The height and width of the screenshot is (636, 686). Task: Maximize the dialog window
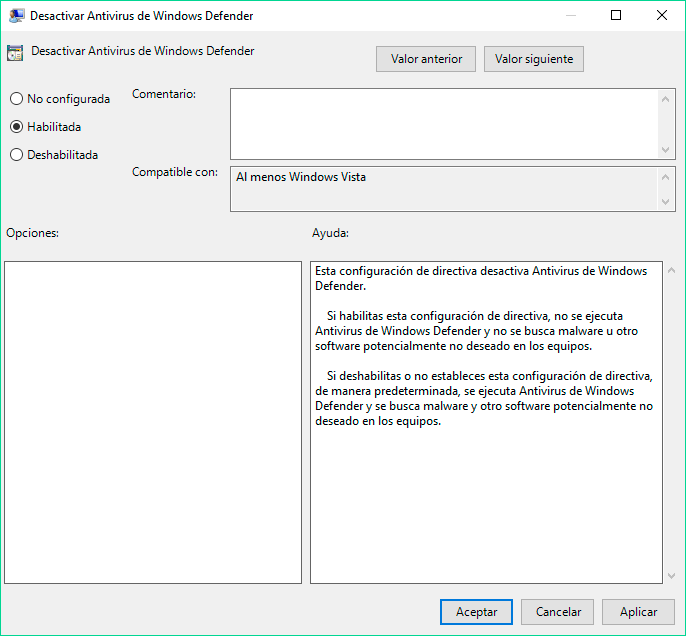pyautogui.click(x=616, y=15)
